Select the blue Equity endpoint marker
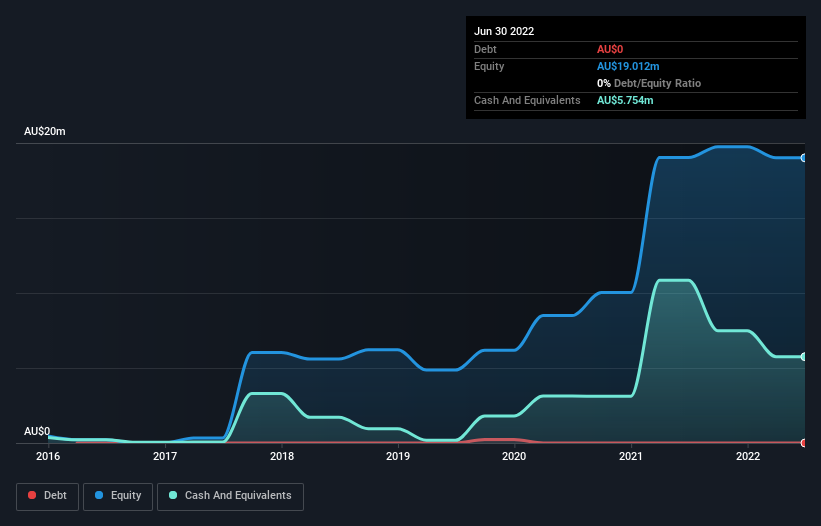Viewport: 821px width, 526px height. coord(804,158)
